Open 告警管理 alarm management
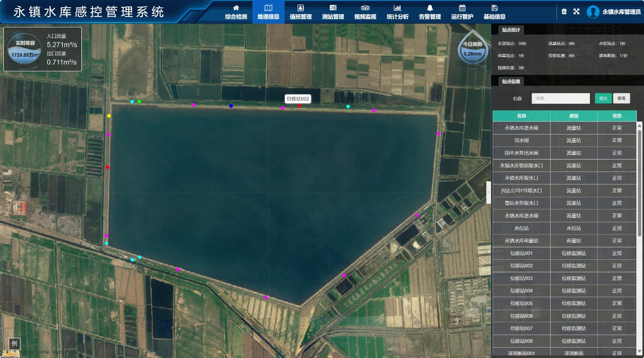Viewport: 644px width, 358px height. pos(430,12)
